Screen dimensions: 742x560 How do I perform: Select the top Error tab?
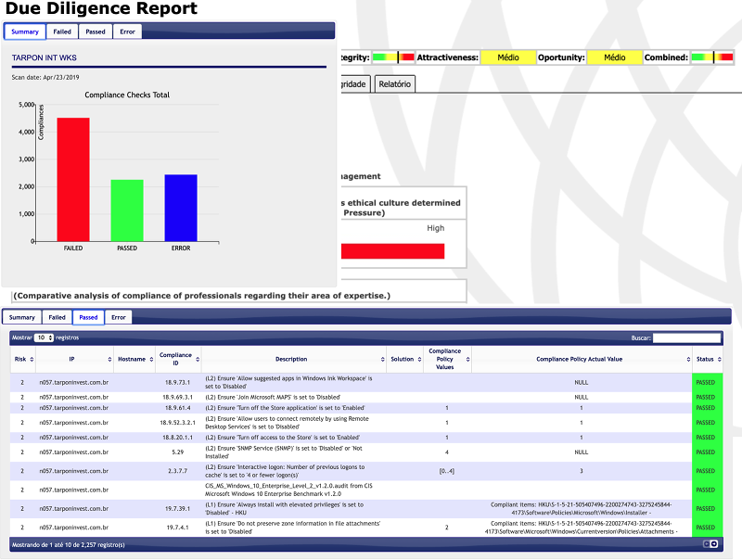pos(127,32)
